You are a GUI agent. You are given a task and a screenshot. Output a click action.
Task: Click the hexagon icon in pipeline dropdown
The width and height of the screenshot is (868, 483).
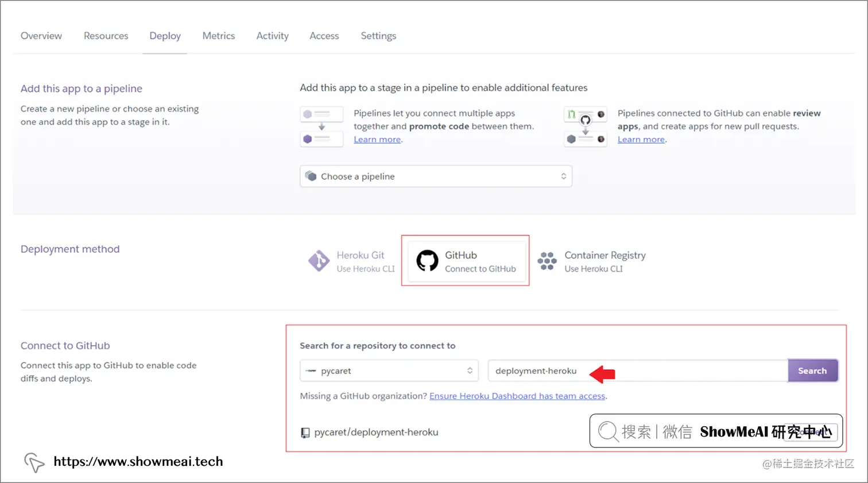311,176
